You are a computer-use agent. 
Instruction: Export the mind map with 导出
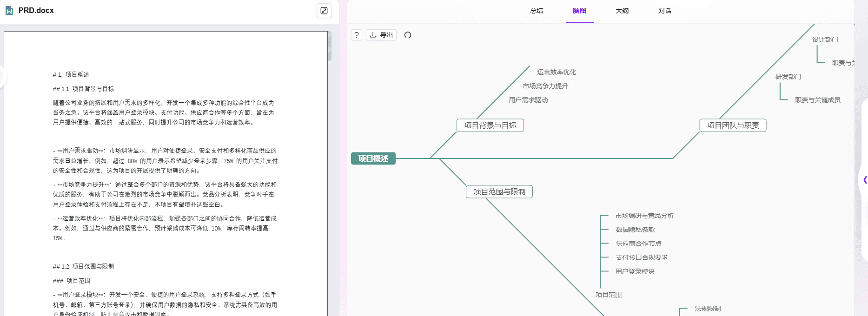pyautogui.click(x=381, y=35)
